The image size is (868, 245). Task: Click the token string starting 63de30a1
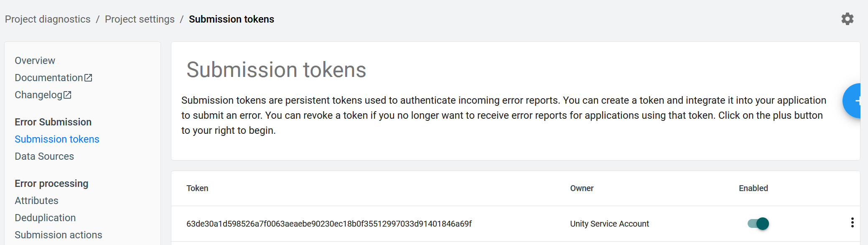329,224
